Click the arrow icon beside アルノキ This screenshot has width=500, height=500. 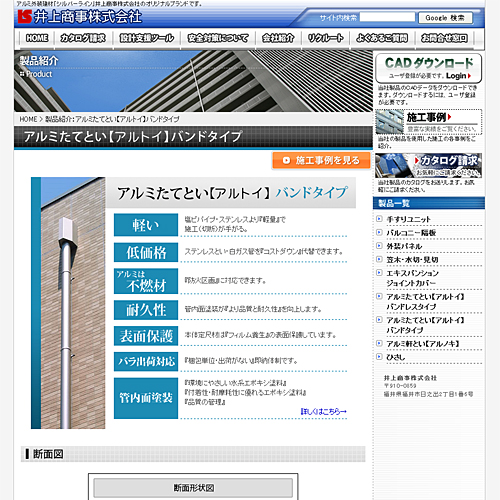tap(379, 343)
